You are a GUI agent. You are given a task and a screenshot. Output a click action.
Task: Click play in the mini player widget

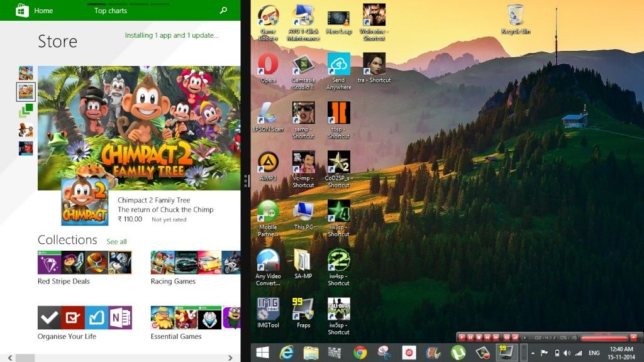point(462,337)
